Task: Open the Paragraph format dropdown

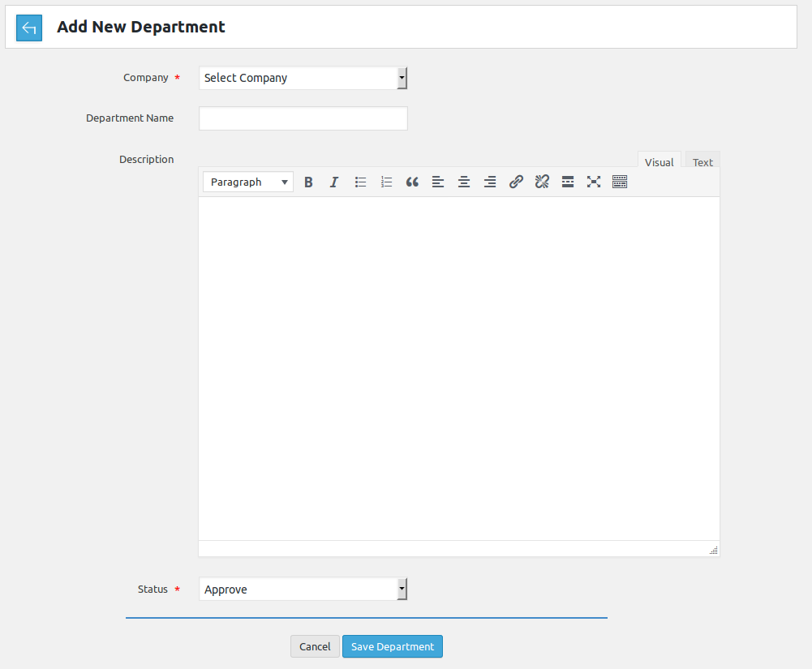Action: coord(248,182)
